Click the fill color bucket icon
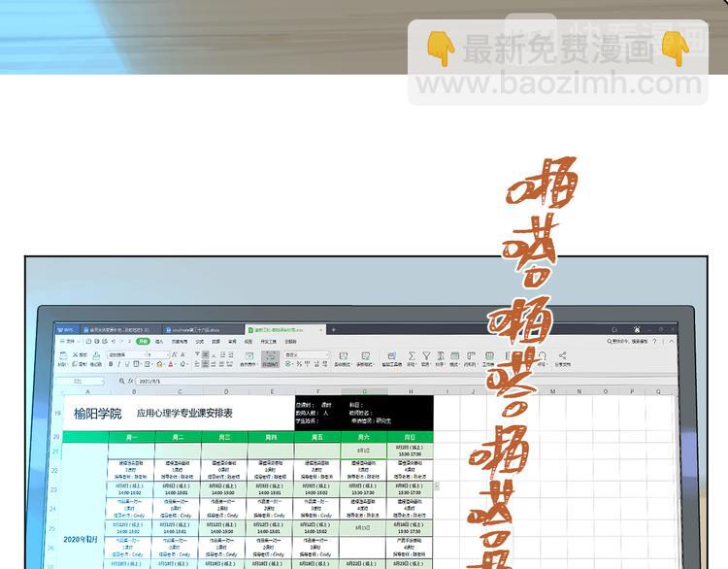Viewport: 728px width, 569px height. click(x=158, y=364)
